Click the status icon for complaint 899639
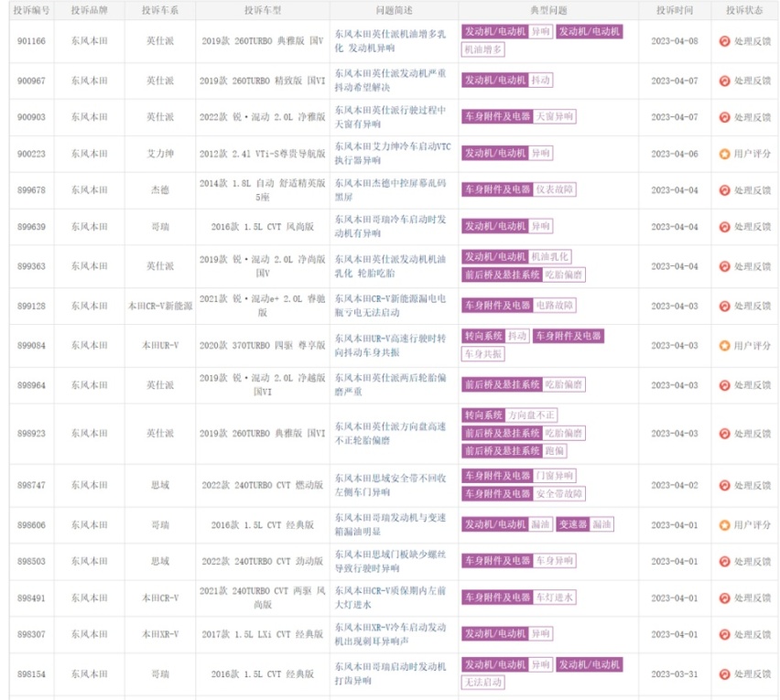The image size is (780, 700). point(724,227)
